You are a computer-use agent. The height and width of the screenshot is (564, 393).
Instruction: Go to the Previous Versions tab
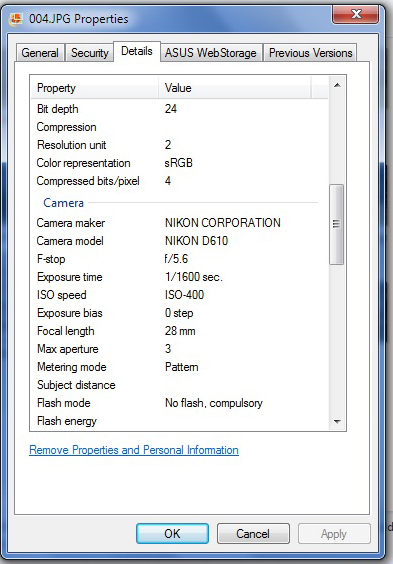click(310, 53)
